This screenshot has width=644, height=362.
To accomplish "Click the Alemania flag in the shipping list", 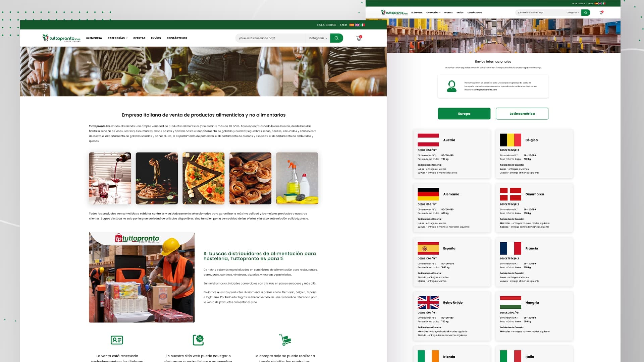I will coord(428,194).
